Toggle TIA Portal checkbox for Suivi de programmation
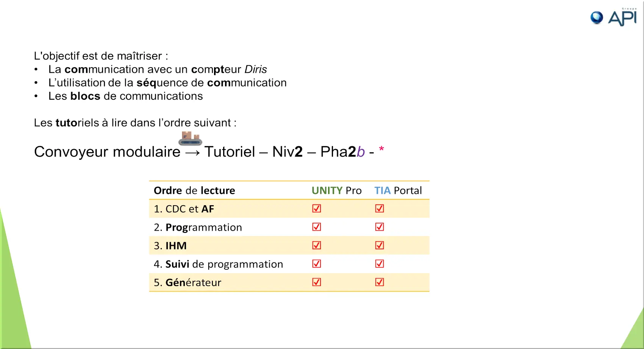This screenshot has height=349, width=644. click(380, 264)
